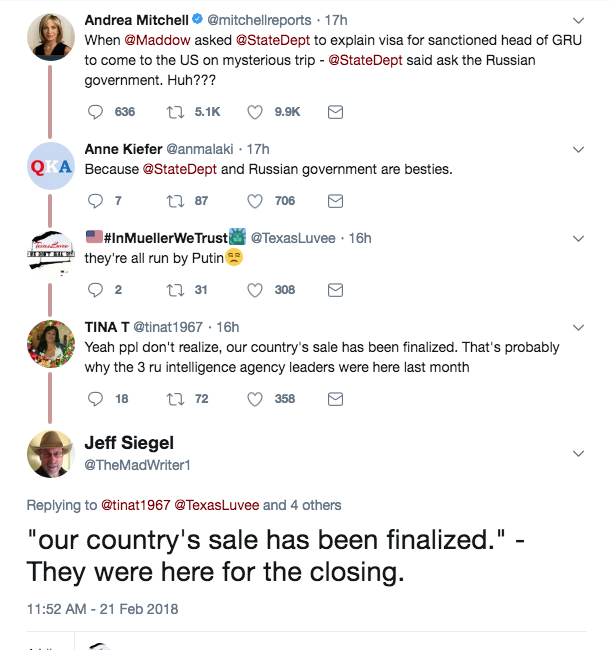The height and width of the screenshot is (650, 610).
Task: Like Anne Kiefer's tweet
Action: tap(254, 200)
